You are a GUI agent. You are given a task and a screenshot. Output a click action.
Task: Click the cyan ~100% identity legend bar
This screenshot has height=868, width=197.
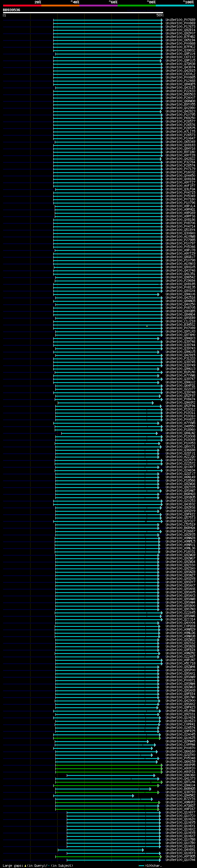click(175, 6)
